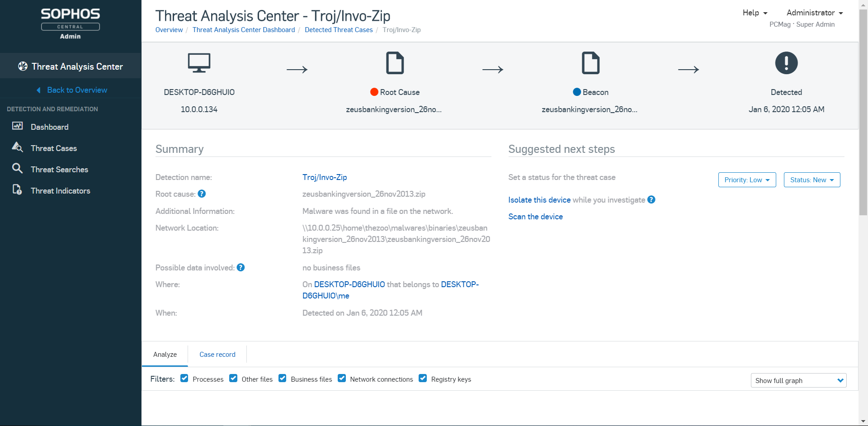Click the Threat Cases sidebar icon
The height and width of the screenshot is (426, 868).
tap(17, 147)
